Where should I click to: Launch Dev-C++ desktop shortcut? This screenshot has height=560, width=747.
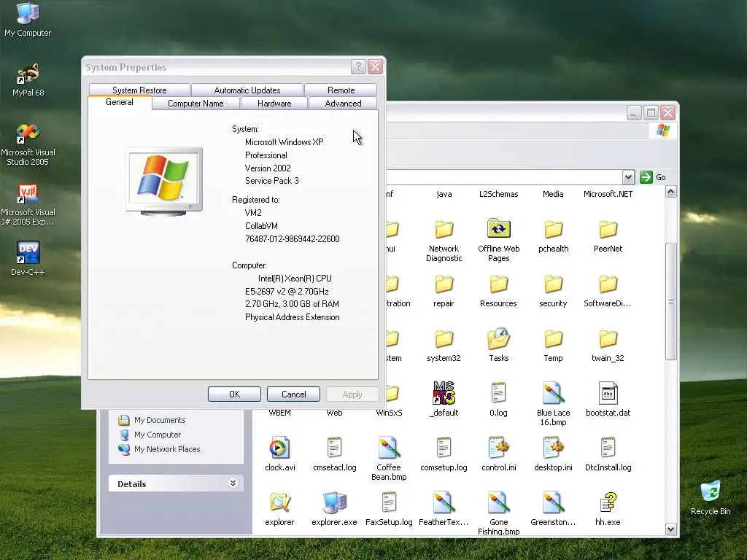tap(28, 259)
